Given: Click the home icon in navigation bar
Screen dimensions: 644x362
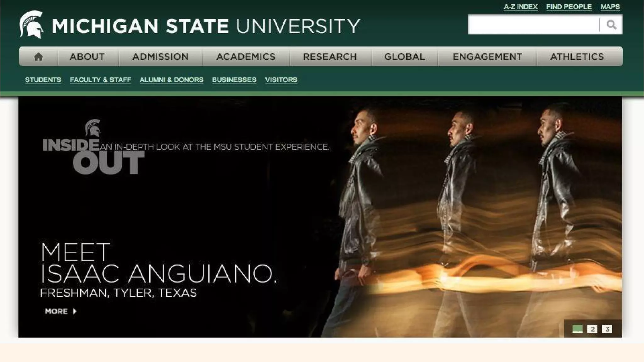Looking at the screenshot, I should 38,57.
